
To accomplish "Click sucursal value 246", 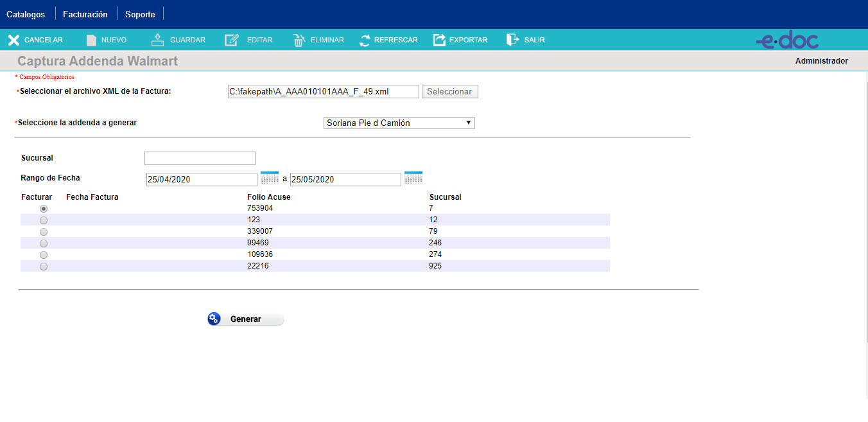I will point(435,243).
